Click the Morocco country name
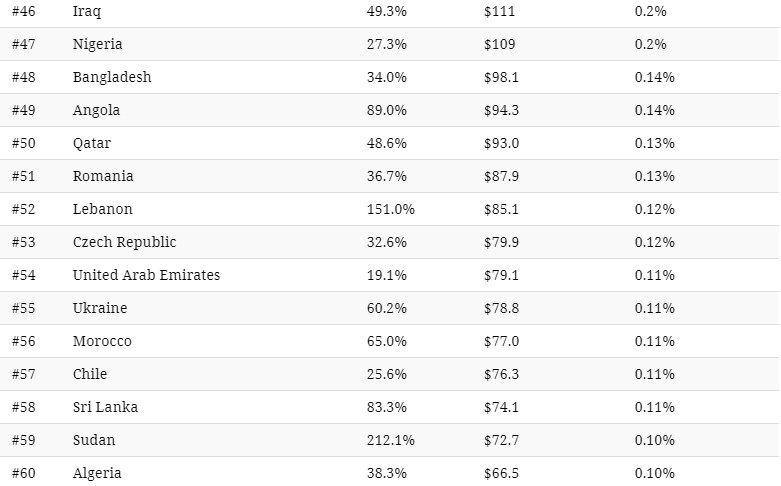 coord(102,341)
